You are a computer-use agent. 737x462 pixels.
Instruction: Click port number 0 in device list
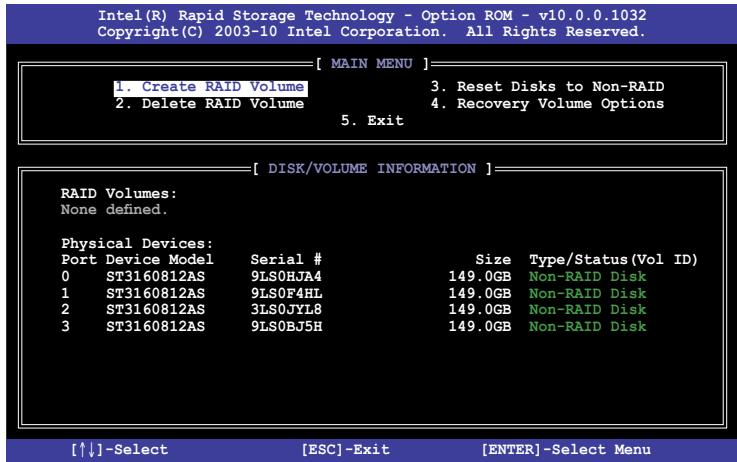(x=65, y=276)
